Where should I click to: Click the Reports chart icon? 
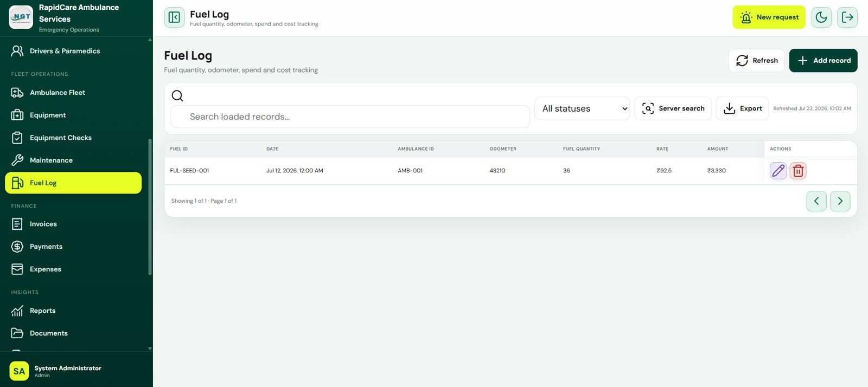click(17, 311)
